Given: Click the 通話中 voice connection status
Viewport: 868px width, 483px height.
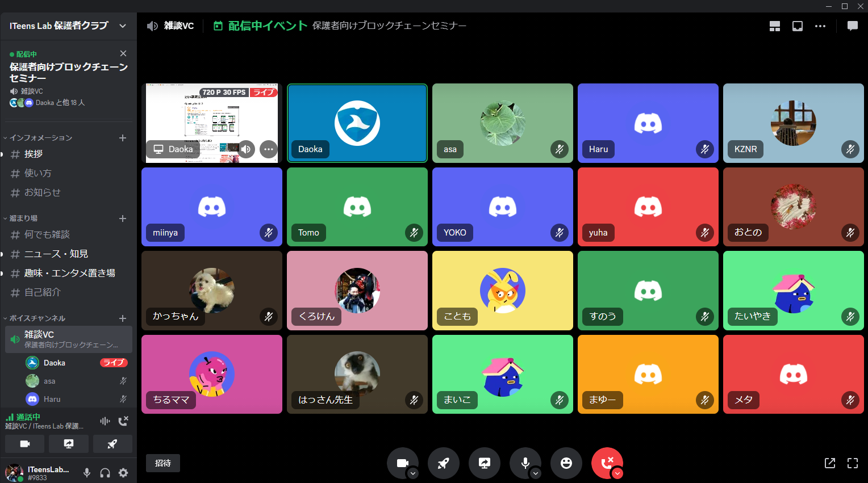Looking at the screenshot, I should click(x=28, y=417).
